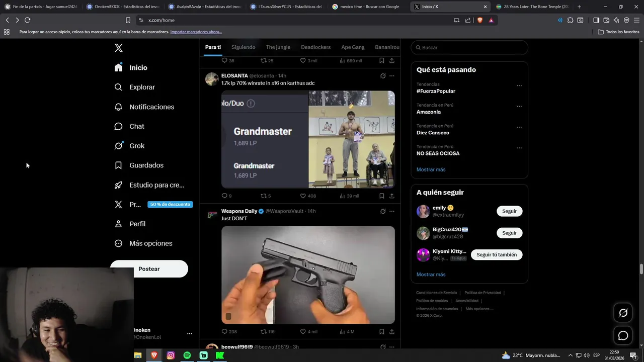Viewport: 644px width, 362px height.
Task: Open Más opciones in sidebar
Action: click(x=143, y=243)
